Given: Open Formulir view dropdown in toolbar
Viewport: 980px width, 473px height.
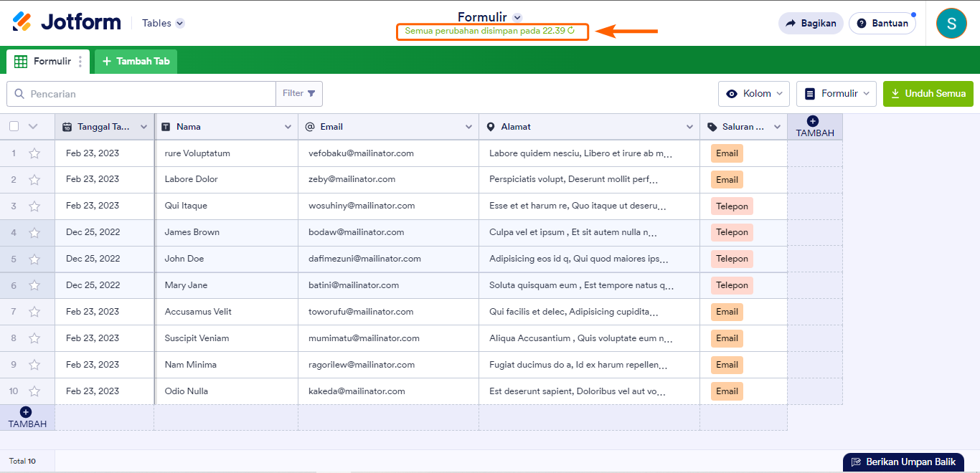Looking at the screenshot, I should coord(836,94).
